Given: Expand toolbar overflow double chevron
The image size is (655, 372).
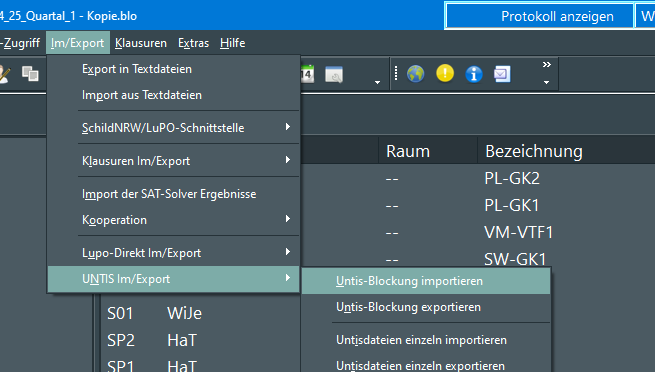Looking at the screenshot, I should click(546, 65).
